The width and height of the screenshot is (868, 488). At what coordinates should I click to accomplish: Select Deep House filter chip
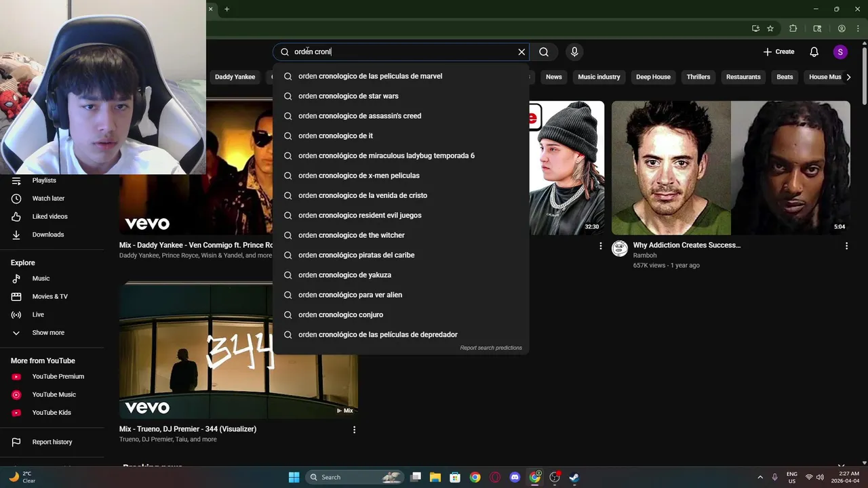(653, 77)
